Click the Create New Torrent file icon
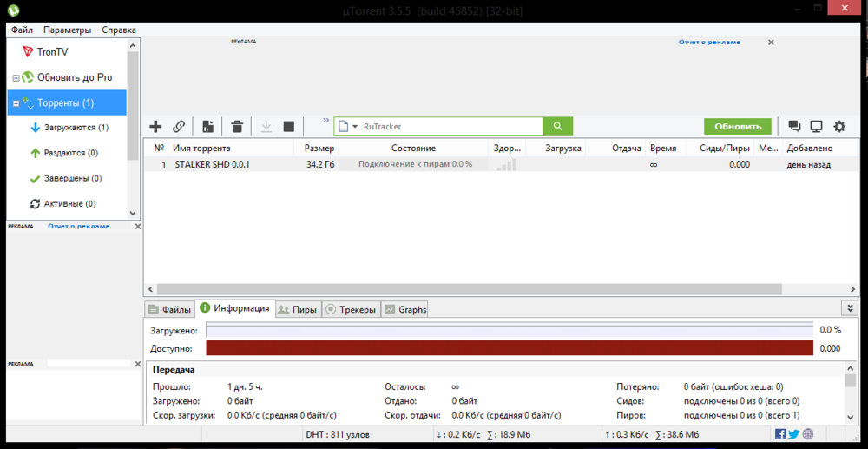 pyautogui.click(x=207, y=127)
